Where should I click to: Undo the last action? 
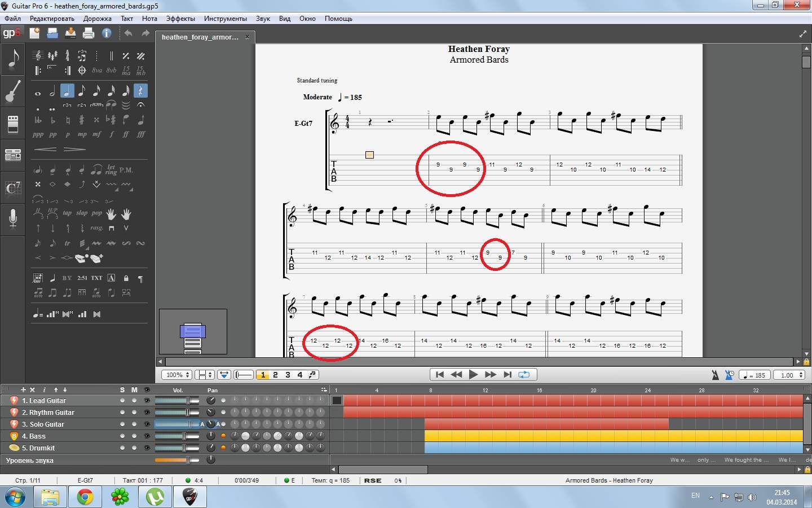129,33
